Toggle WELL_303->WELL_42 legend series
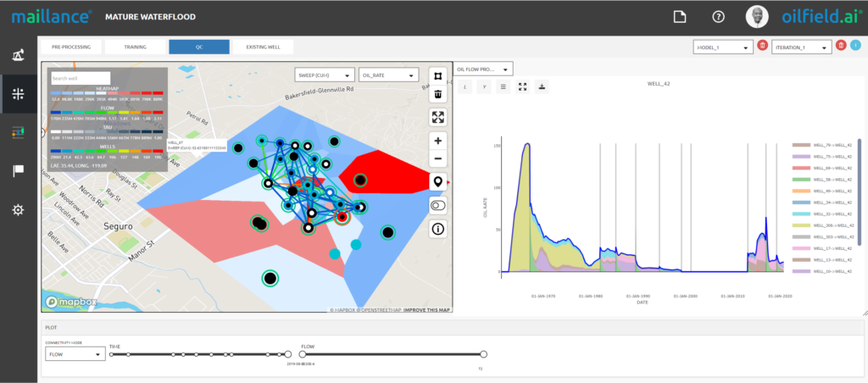 (824, 237)
